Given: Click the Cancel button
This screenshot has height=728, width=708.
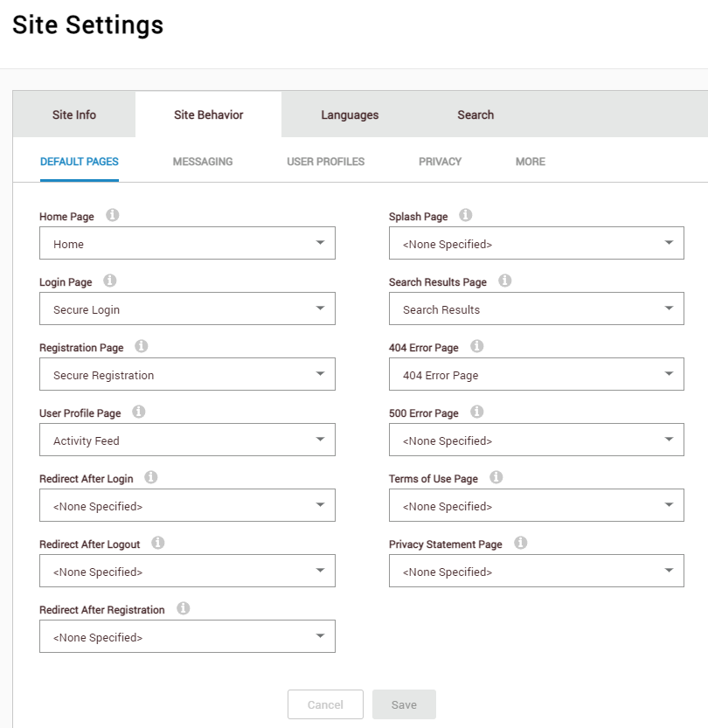Looking at the screenshot, I should point(325,704).
